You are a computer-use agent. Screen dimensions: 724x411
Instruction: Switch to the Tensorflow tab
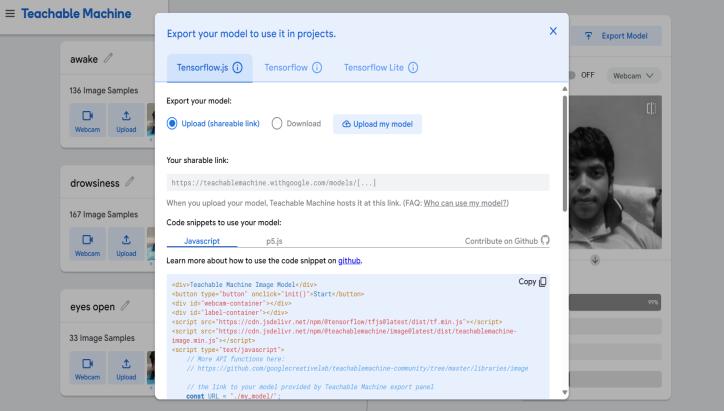click(286, 67)
